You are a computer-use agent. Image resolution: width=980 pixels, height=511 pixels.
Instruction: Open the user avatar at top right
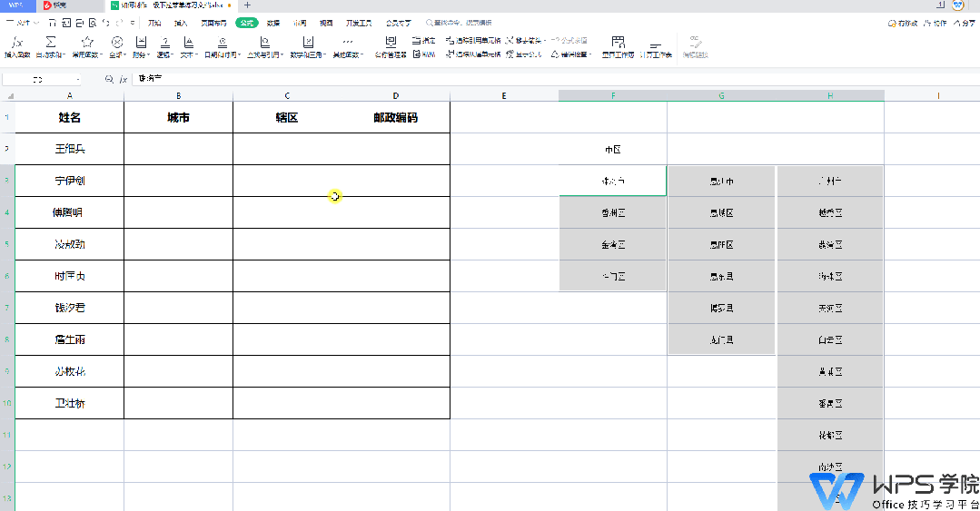(x=958, y=5)
